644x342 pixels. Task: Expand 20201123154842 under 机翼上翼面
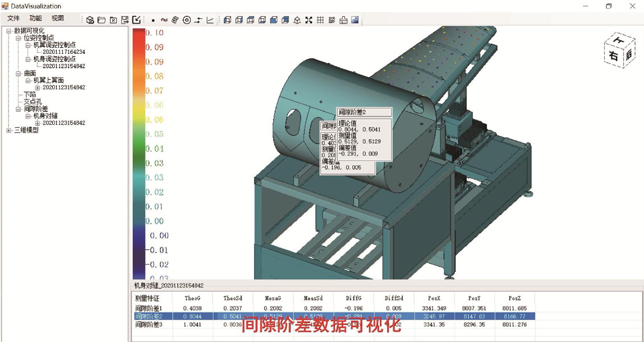point(37,88)
